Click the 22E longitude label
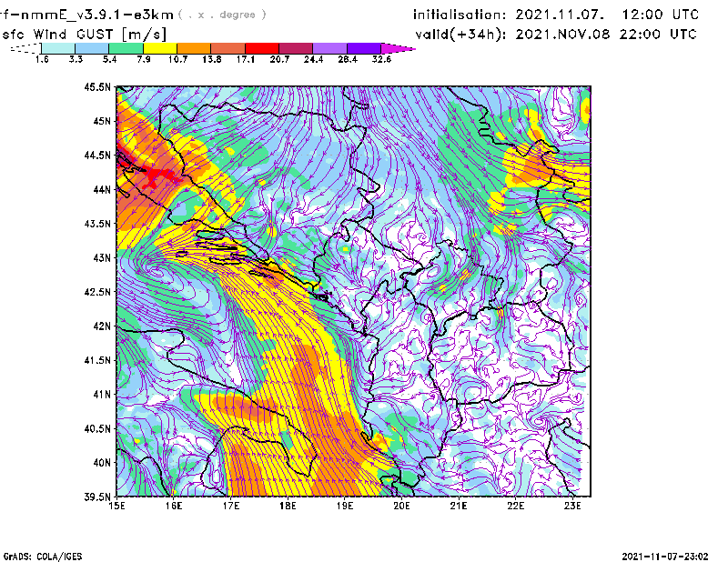Viewport: 728px width, 562px height. [515, 506]
